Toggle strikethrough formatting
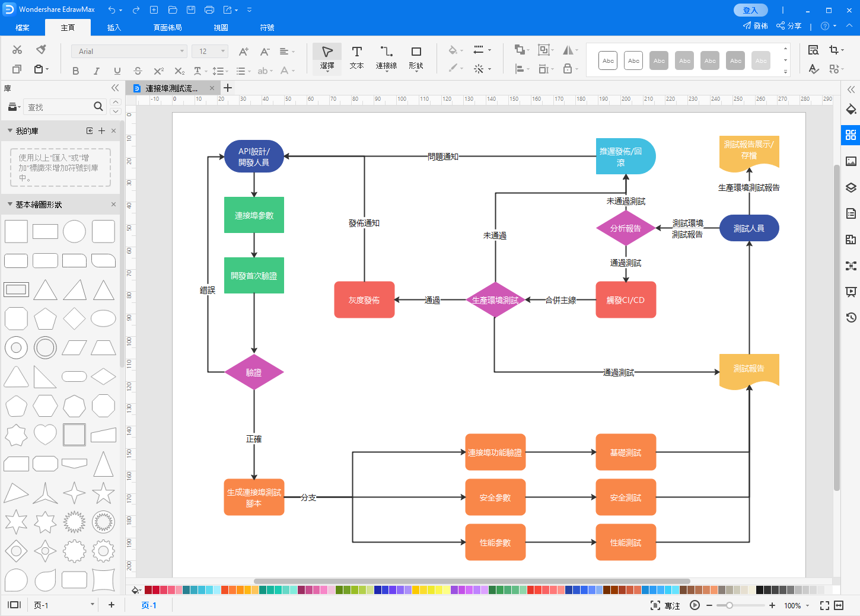The image size is (860, 616). (x=138, y=71)
